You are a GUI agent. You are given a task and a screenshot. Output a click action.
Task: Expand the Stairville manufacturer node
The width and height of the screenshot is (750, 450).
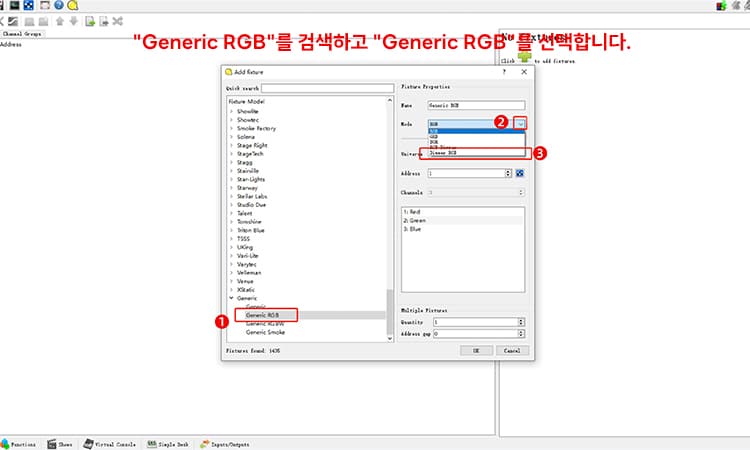coord(232,171)
